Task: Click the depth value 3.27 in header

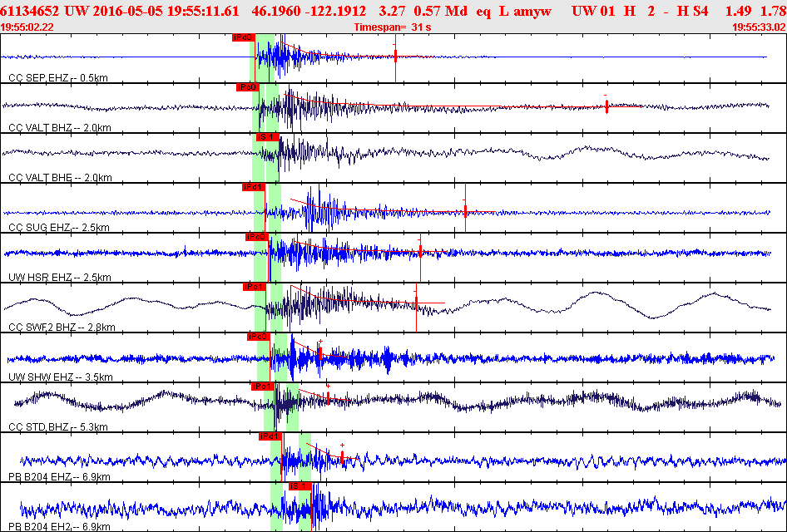Action: point(392,11)
